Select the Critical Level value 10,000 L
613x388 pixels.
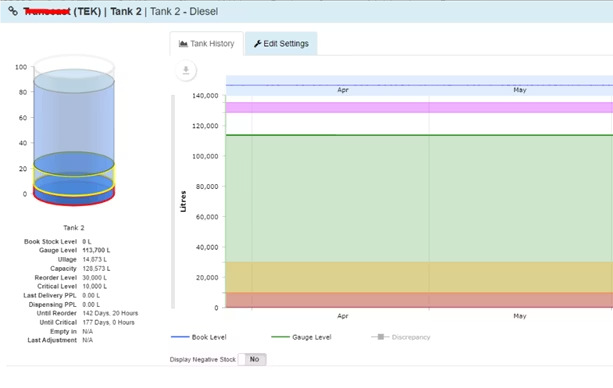tap(95, 286)
